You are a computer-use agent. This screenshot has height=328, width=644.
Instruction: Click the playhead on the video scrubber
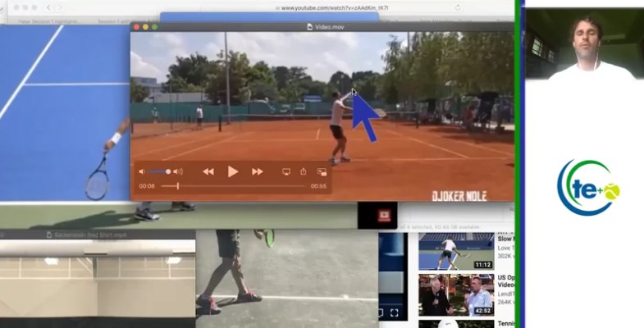click(x=177, y=186)
